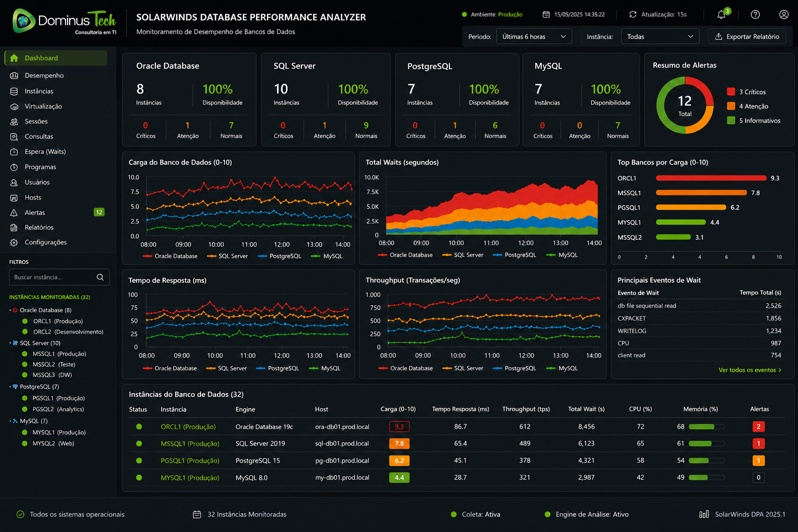Click the Alertas warning triangle icon
This screenshot has width=798, height=532.
pyautogui.click(x=14, y=212)
